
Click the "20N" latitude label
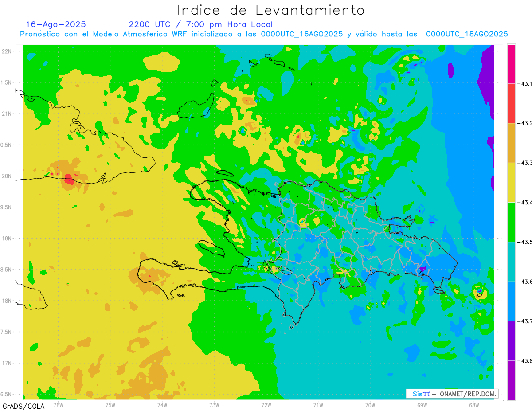(x=8, y=176)
